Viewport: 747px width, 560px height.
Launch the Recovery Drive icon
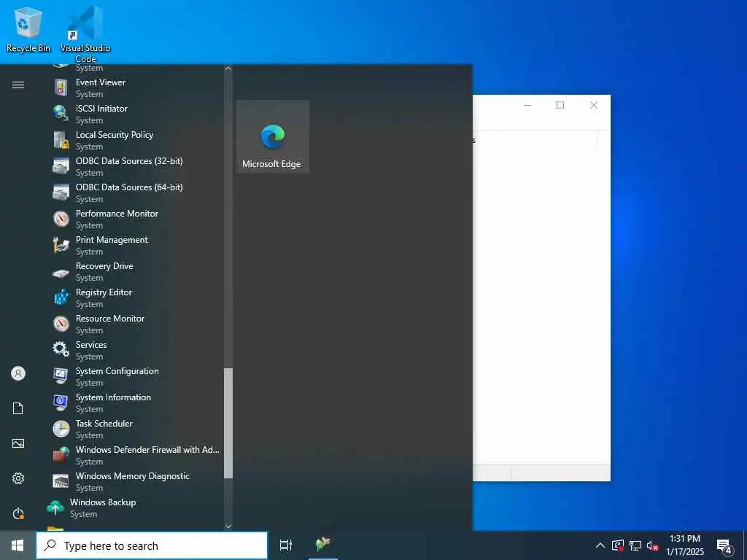click(61, 273)
